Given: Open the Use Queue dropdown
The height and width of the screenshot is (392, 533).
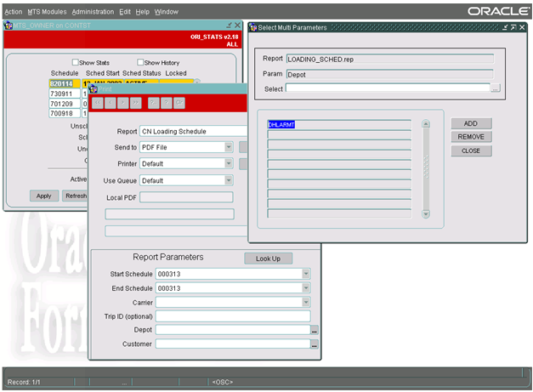Looking at the screenshot, I should (229, 180).
